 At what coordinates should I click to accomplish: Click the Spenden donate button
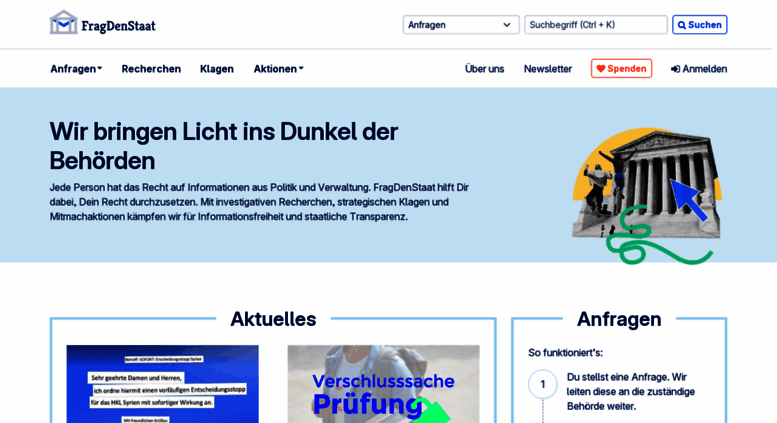pyautogui.click(x=621, y=68)
